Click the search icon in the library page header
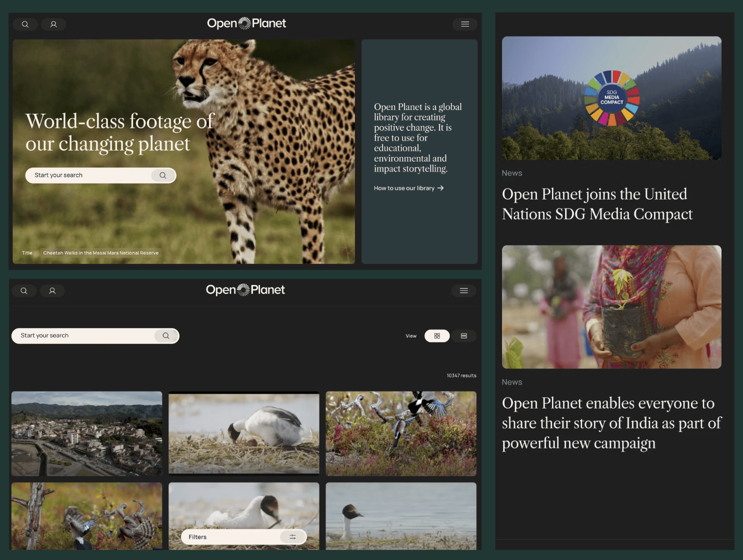 pyautogui.click(x=24, y=291)
